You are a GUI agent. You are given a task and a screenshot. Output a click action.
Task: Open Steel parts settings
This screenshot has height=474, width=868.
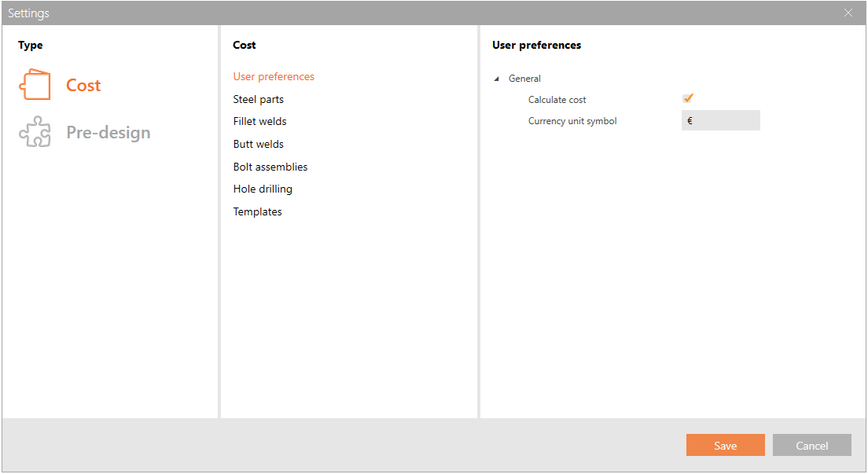258,99
